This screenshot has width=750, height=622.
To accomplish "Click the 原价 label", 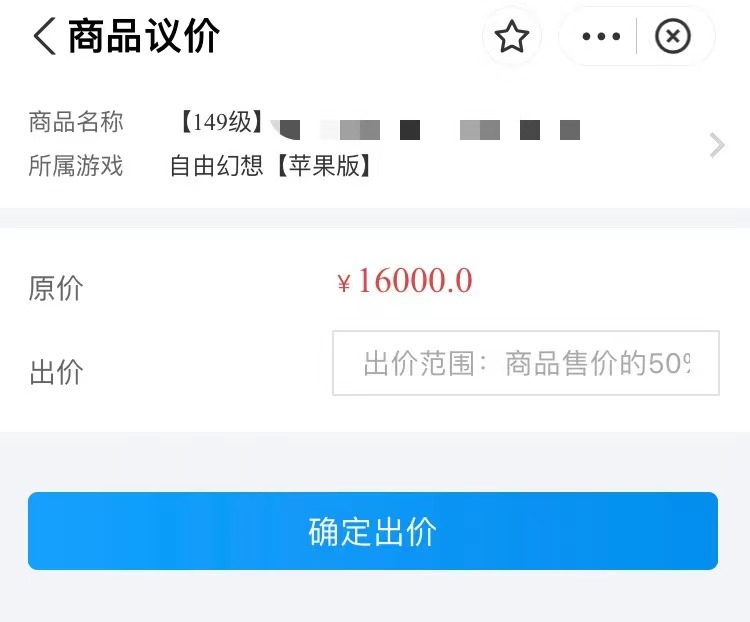I will (x=56, y=288).
